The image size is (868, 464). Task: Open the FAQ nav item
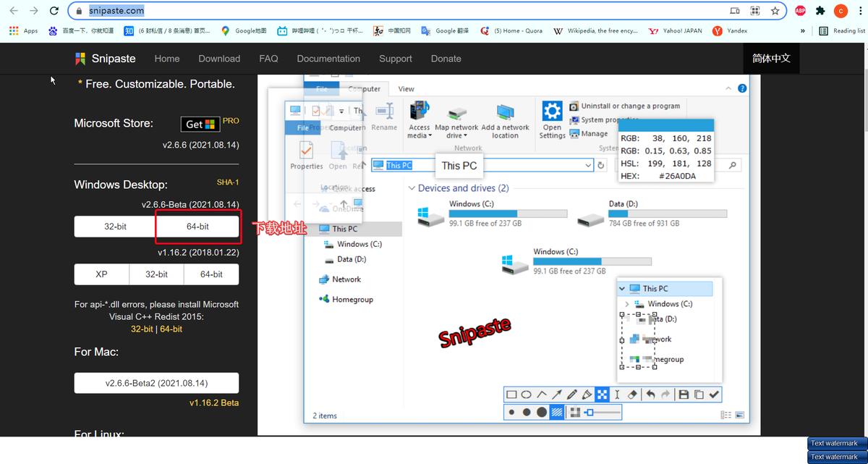point(268,59)
